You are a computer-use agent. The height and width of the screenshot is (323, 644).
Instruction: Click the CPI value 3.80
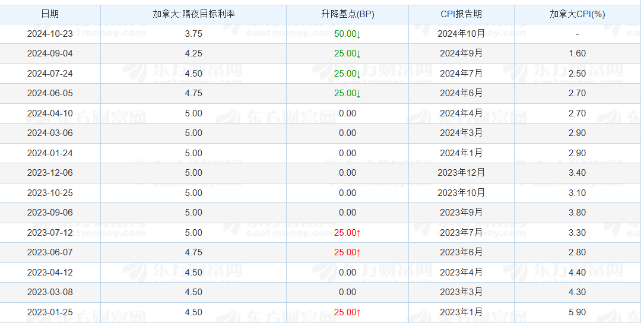pos(577,213)
